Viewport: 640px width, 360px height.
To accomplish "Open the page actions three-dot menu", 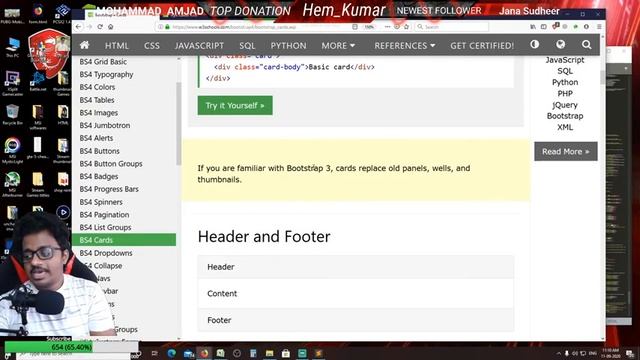I will coord(387,27).
